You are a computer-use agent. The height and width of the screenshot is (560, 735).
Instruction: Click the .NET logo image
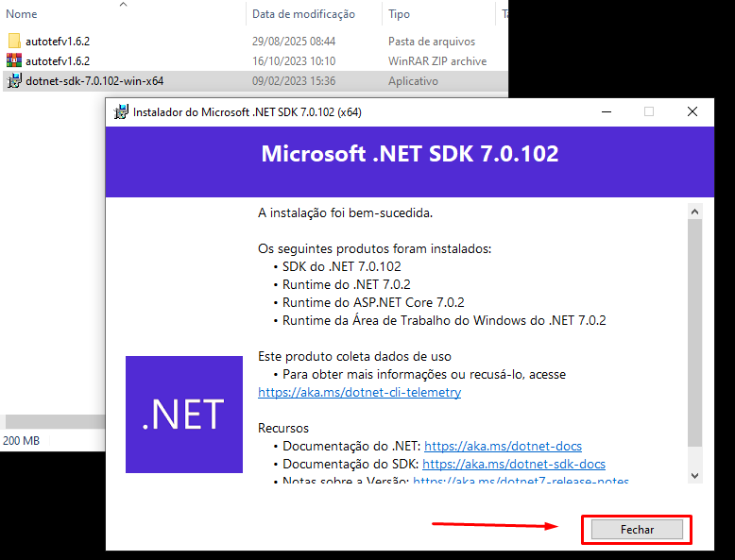tap(184, 415)
